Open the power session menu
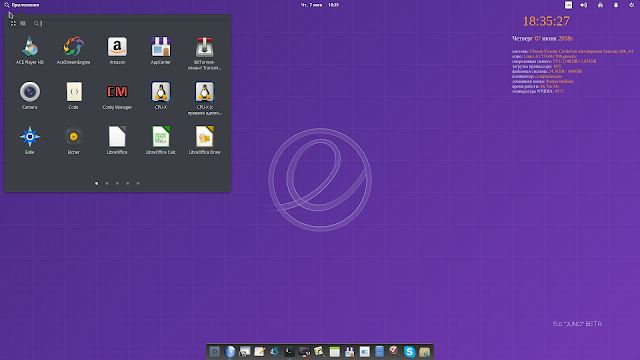Viewport: 640px width, 360px height. point(631,5)
